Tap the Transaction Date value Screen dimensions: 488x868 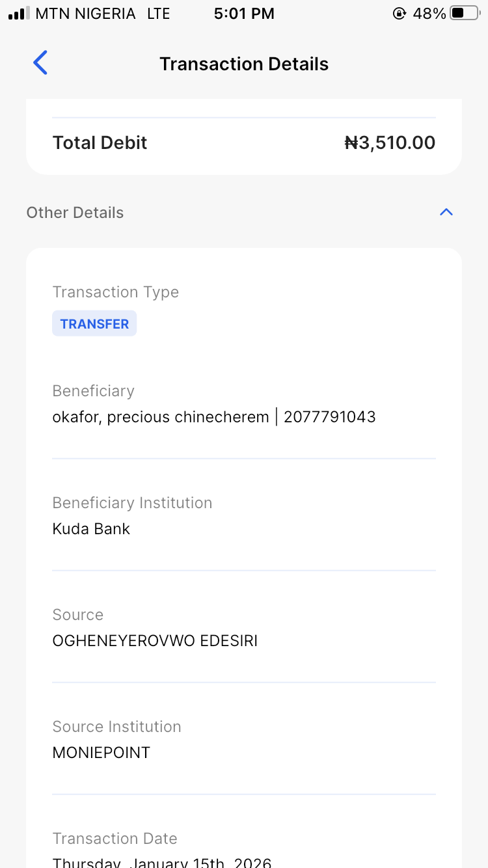click(x=161, y=861)
